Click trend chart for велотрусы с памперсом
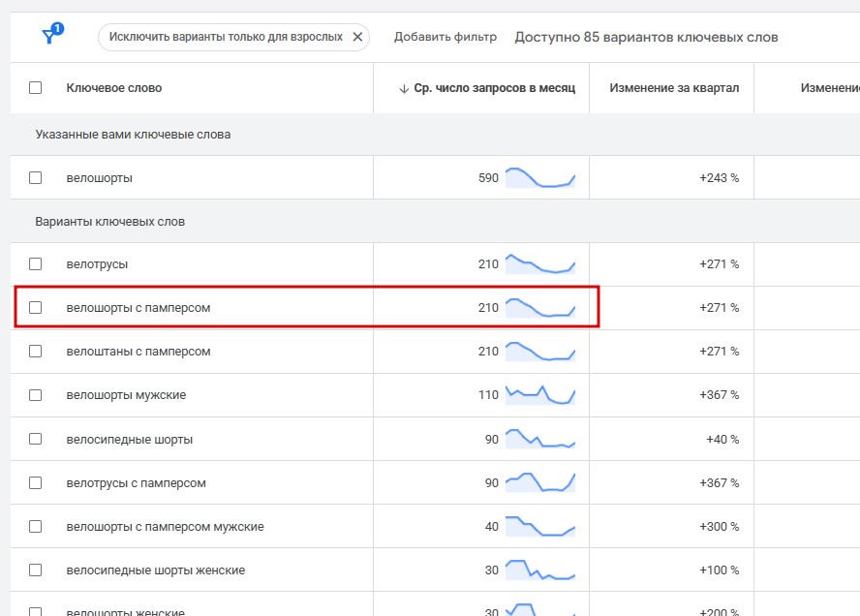860x616 pixels. pos(540,482)
